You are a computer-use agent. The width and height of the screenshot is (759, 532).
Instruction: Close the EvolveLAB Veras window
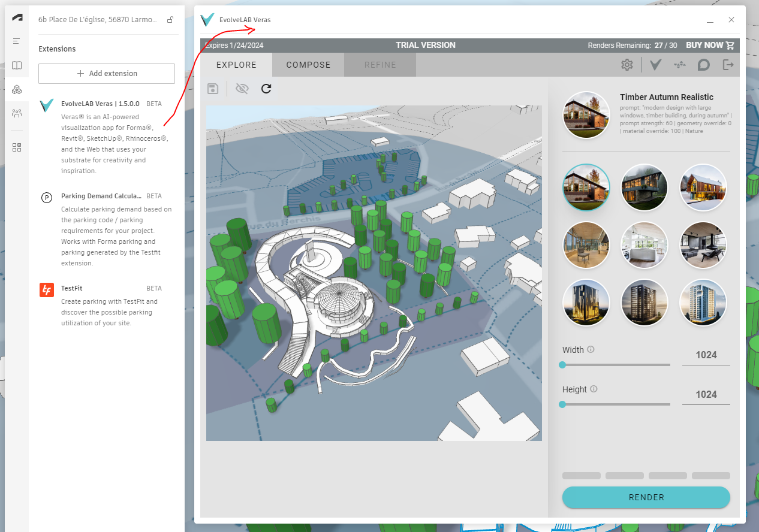[x=731, y=20]
